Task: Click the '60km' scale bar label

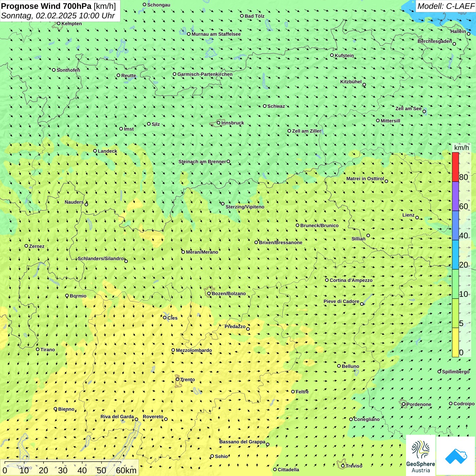Action: point(126,470)
